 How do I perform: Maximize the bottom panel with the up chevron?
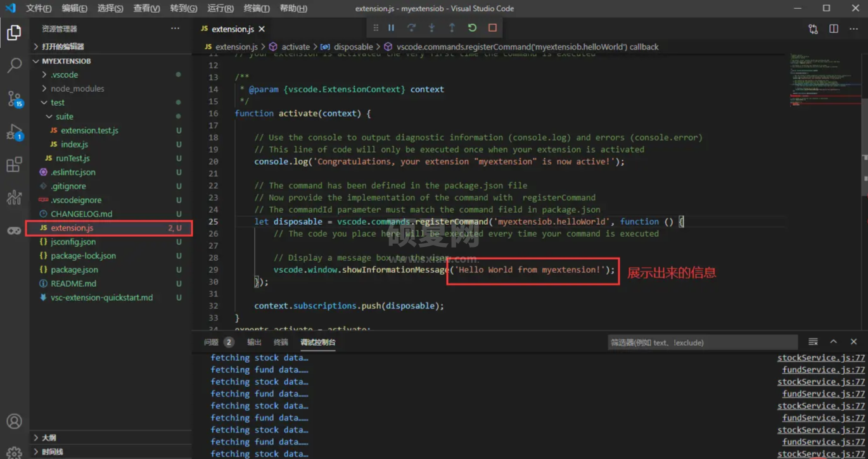[x=833, y=342]
